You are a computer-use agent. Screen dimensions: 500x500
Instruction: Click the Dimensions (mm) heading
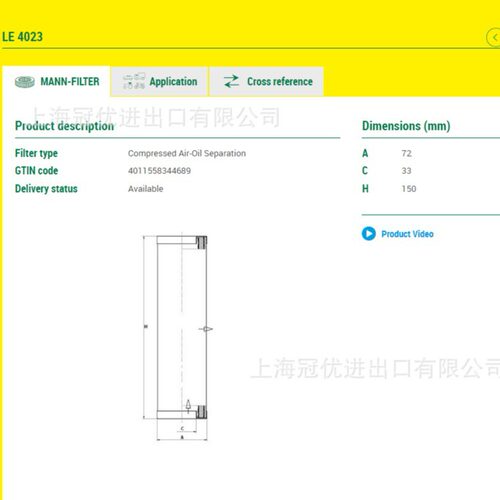[x=406, y=126]
